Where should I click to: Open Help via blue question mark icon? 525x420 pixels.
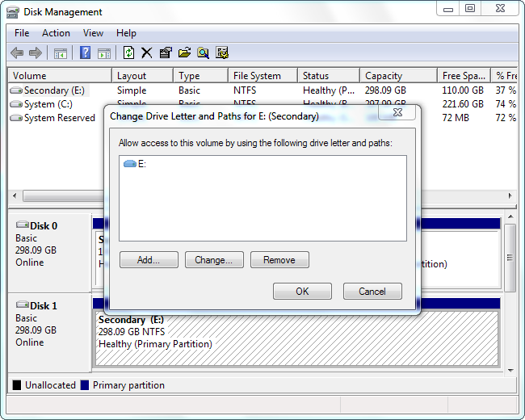(x=85, y=53)
